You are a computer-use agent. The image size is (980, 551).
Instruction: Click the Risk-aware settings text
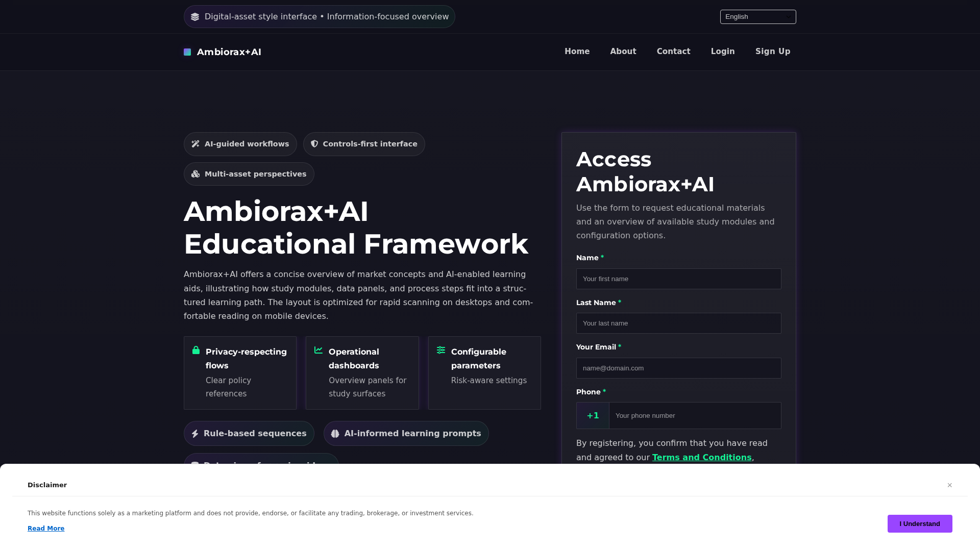pyautogui.click(x=489, y=381)
